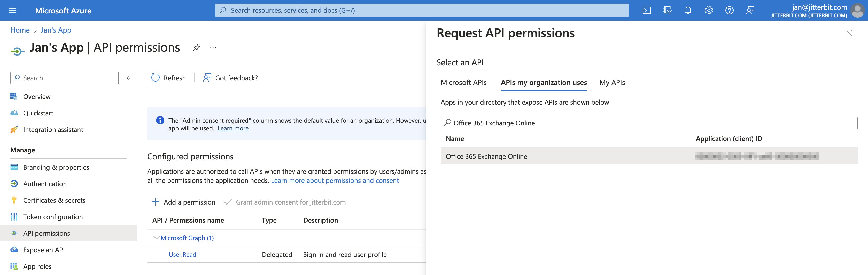Viewport: 868px width, 275px height.
Task: Open the more options ellipsis menu
Action: [x=213, y=48]
